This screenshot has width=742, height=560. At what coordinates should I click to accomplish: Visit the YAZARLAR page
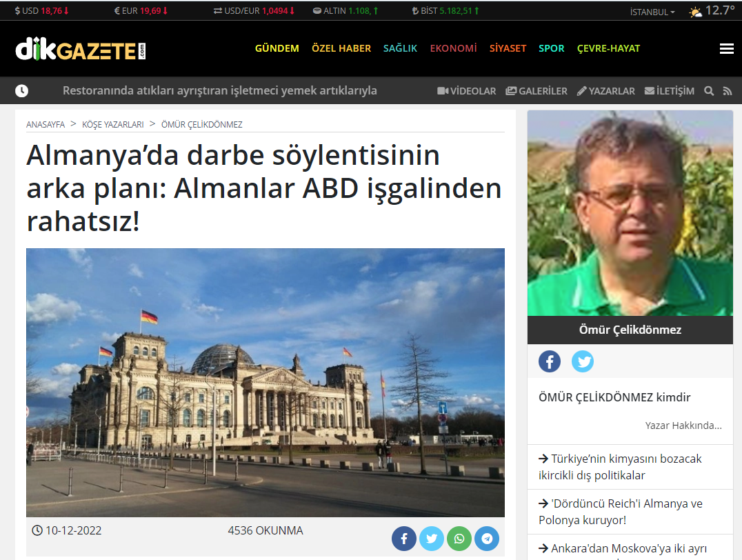tap(606, 91)
